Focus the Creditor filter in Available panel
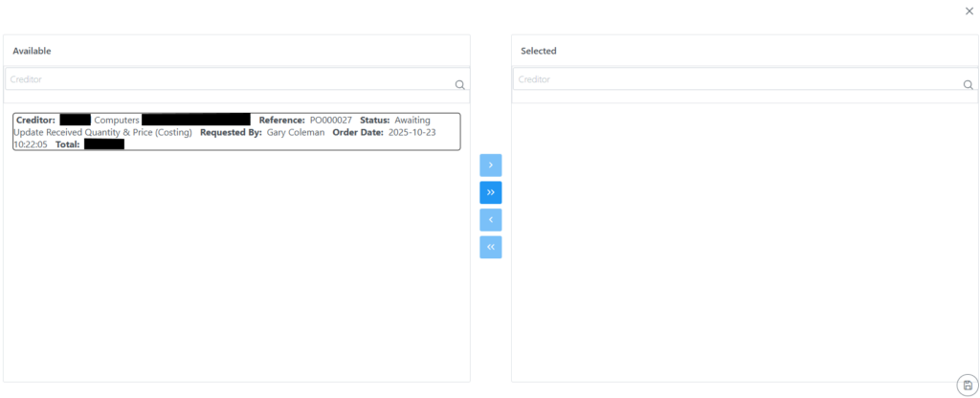The image size is (980, 398). tap(230, 79)
